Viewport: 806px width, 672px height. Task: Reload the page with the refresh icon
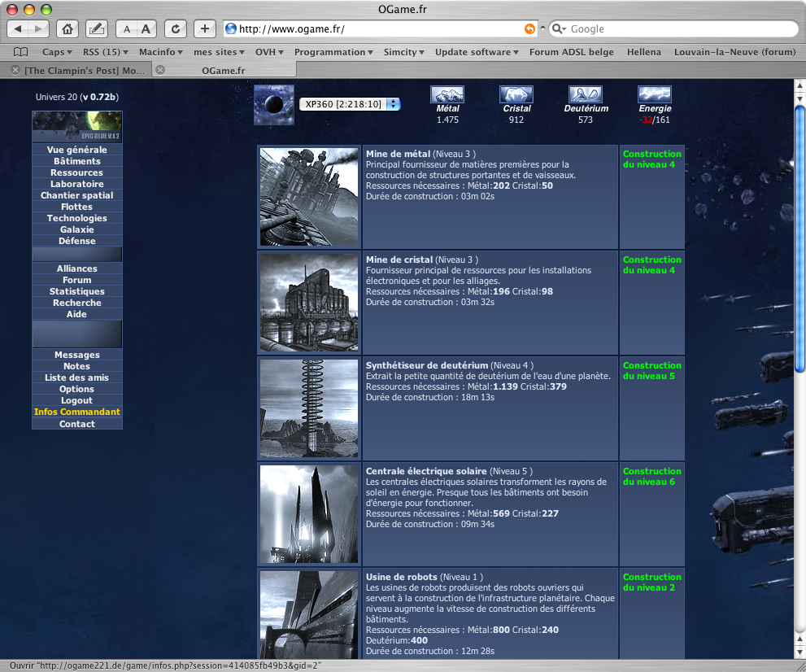point(176,28)
